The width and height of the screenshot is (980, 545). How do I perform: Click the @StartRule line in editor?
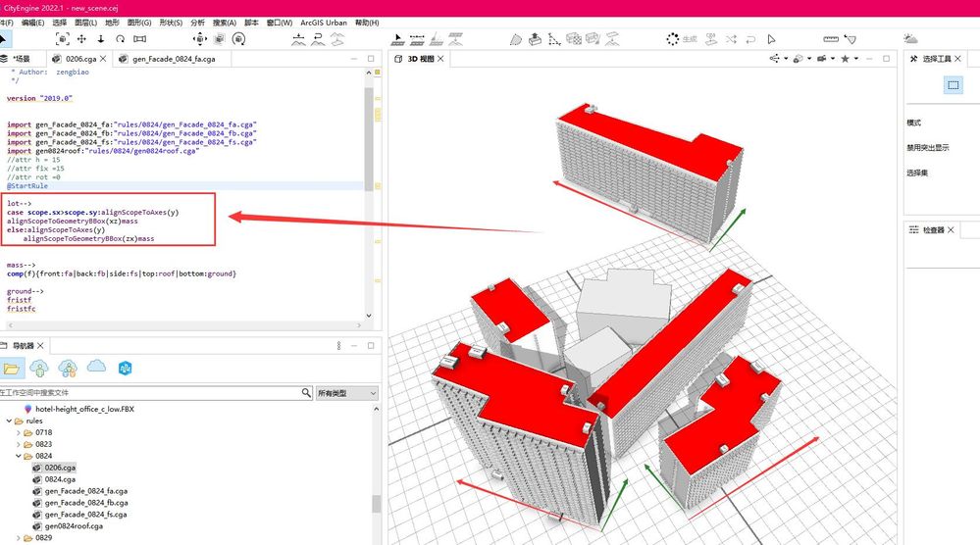point(27,186)
